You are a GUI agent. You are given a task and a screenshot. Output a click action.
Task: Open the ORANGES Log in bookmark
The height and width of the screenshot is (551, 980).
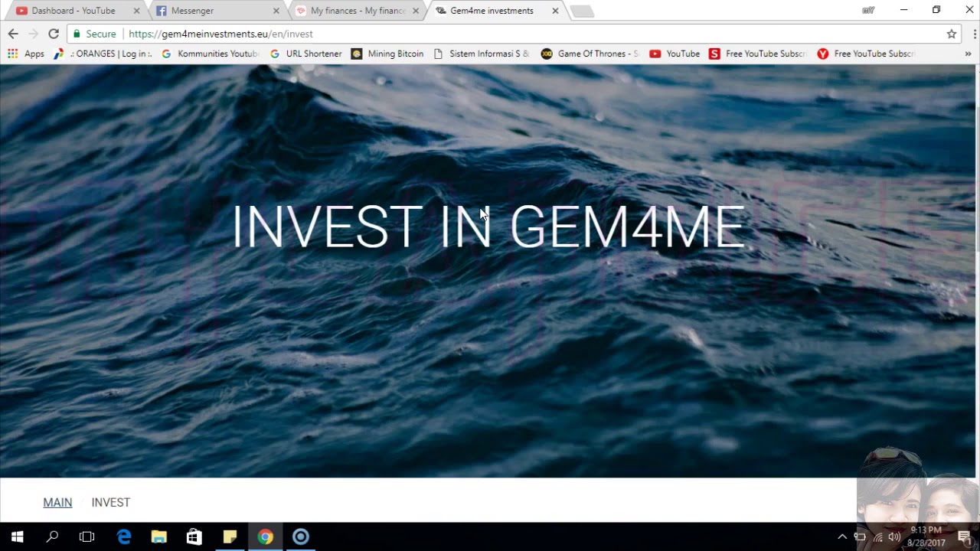103,54
